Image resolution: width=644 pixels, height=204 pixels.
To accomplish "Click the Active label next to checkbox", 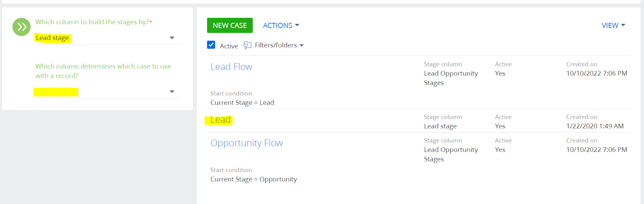I will click(x=229, y=46).
